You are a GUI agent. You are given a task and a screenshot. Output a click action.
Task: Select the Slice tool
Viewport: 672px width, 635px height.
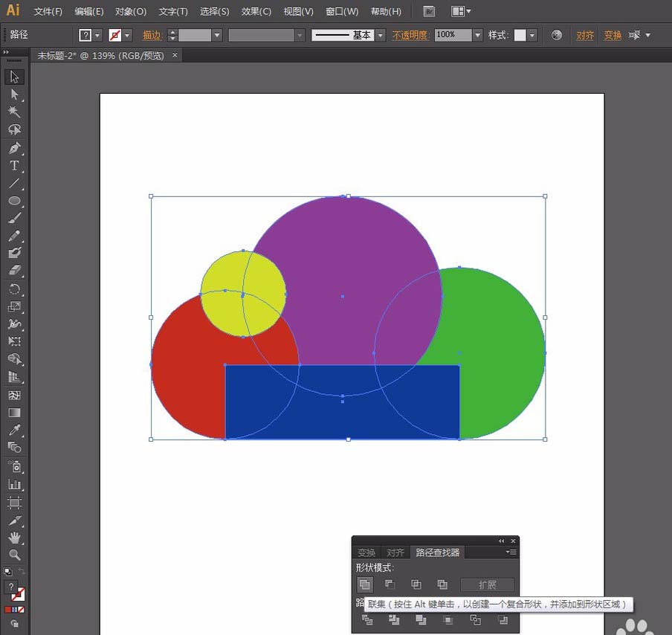[15, 520]
